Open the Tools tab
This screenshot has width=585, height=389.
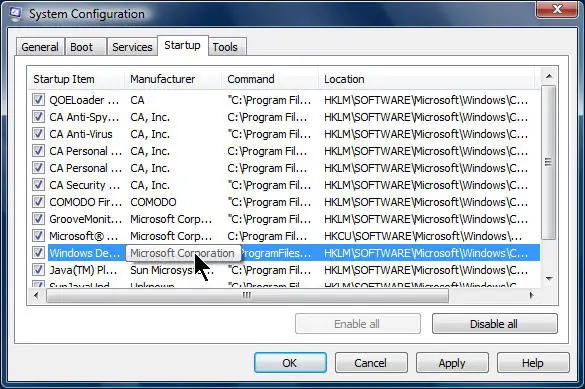click(x=225, y=47)
